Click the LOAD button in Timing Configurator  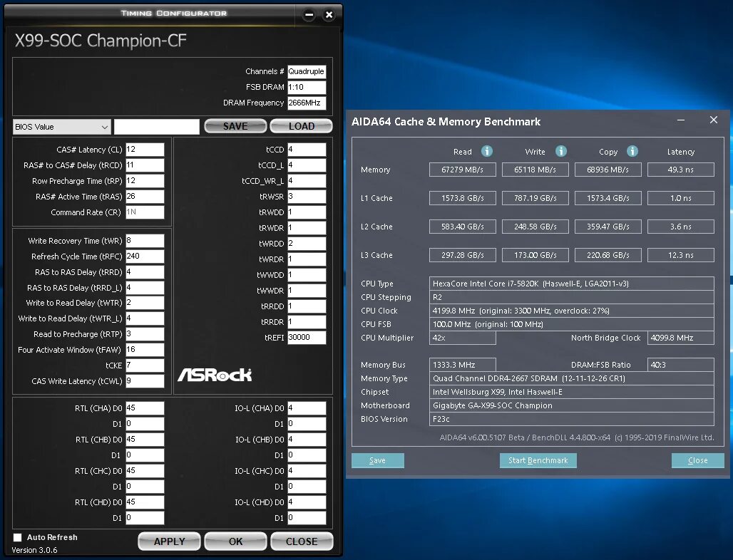(302, 126)
